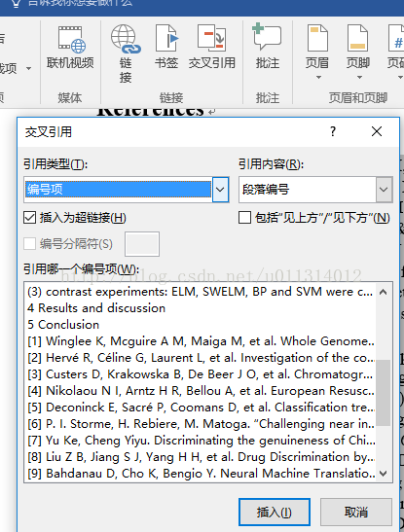Expand the 页脚 dropdown arrow

(x=359, y=78)
